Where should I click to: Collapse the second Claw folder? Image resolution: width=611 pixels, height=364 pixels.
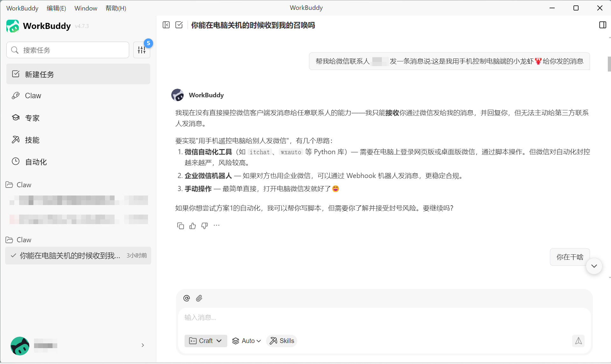click(18, 240)
